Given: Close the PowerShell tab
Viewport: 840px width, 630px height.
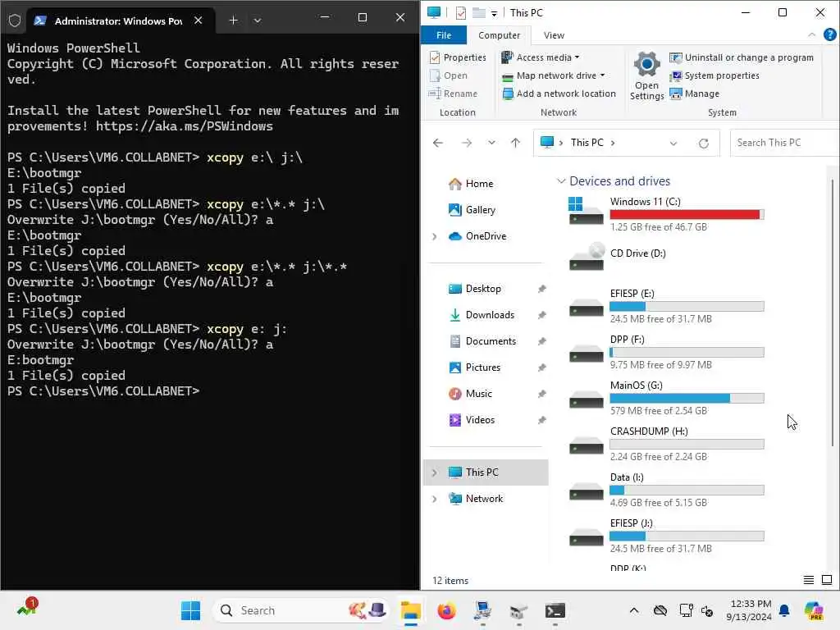Looking at the screenshot, I should pyautogui.click(x=199, y=21).
